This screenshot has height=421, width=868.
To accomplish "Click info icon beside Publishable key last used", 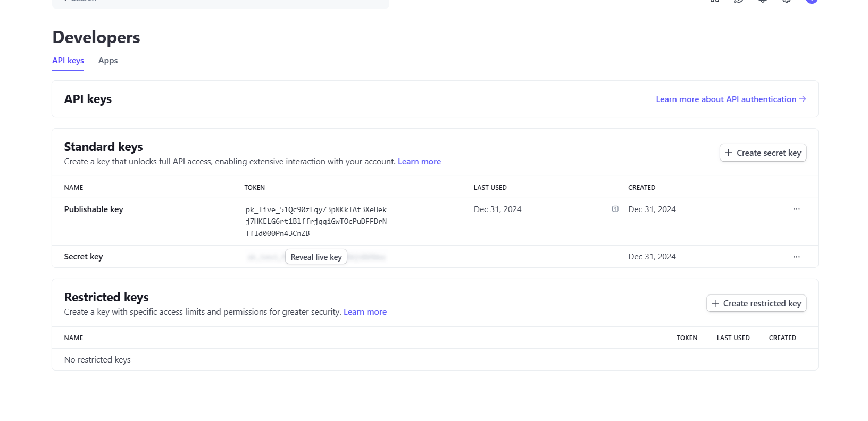I will 615,209.
